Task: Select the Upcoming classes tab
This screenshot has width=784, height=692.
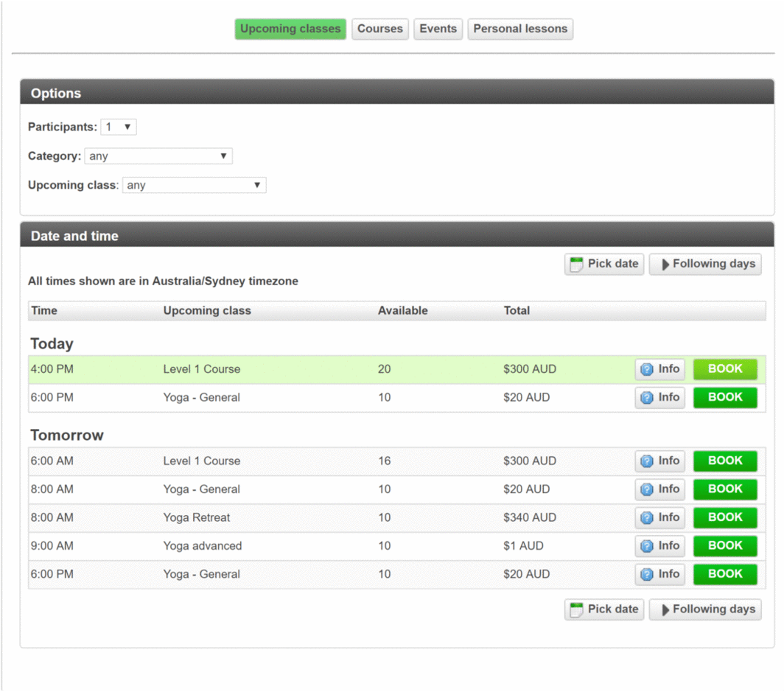Action: [x=290, y=29]
